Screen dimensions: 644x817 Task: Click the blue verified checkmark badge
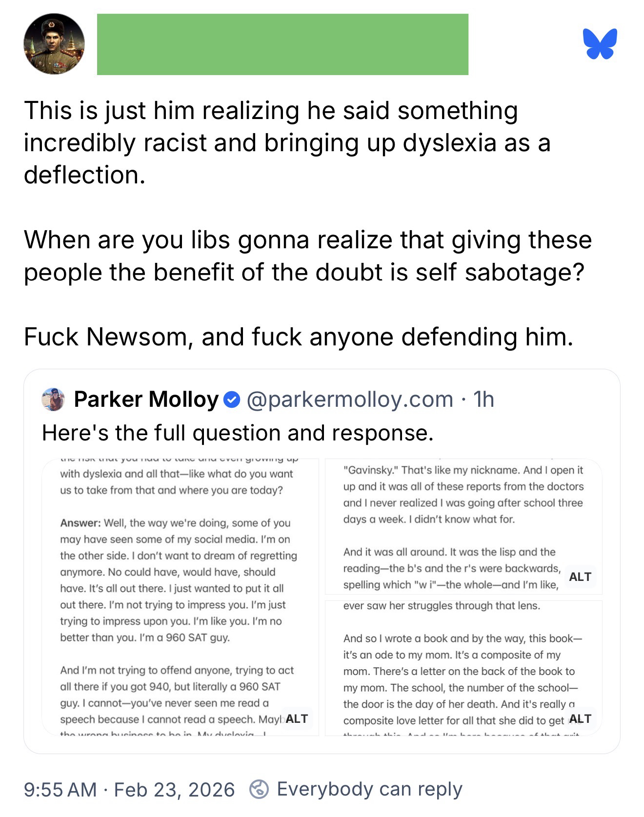click(x=231, y=400)
